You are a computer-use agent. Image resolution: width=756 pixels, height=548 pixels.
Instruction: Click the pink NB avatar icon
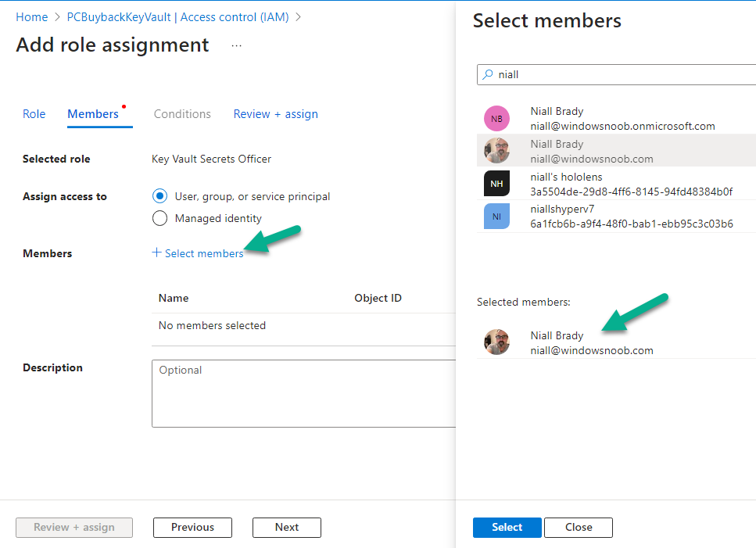coord(496,119)
